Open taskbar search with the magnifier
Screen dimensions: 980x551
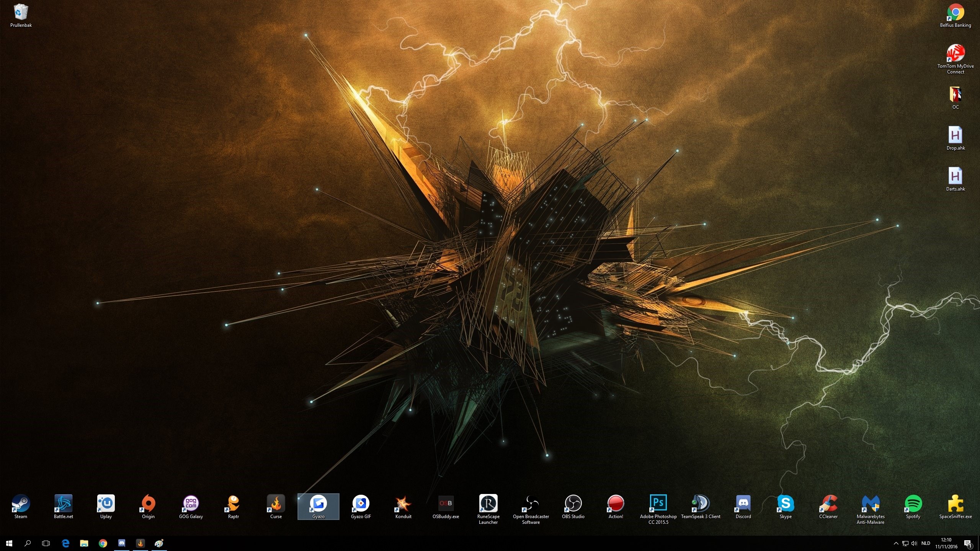tap(28, 543)
